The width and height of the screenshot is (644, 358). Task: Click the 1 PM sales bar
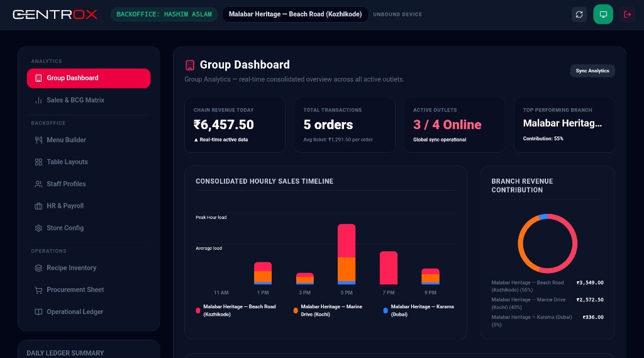[263, 273]
